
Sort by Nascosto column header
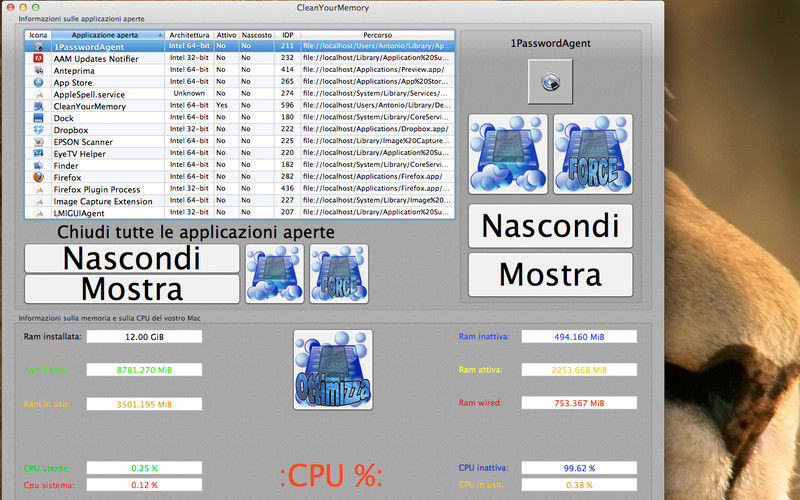coord(256,35)
